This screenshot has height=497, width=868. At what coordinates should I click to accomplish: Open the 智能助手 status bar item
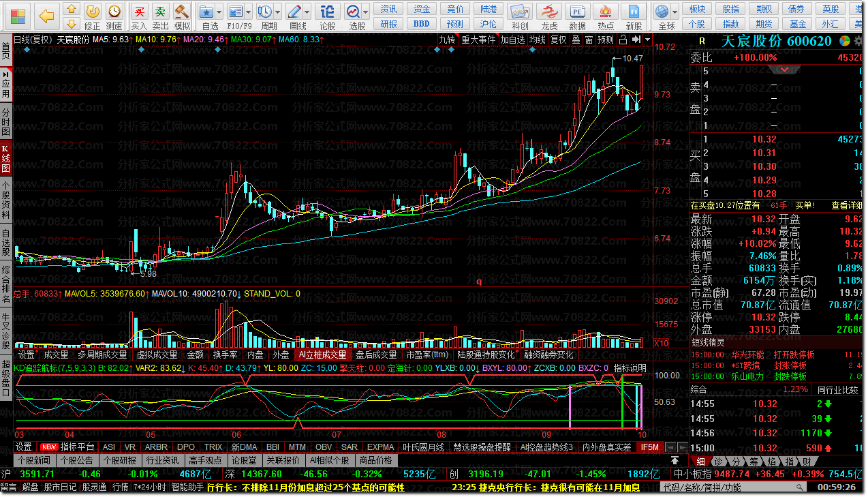pos(187,487)
